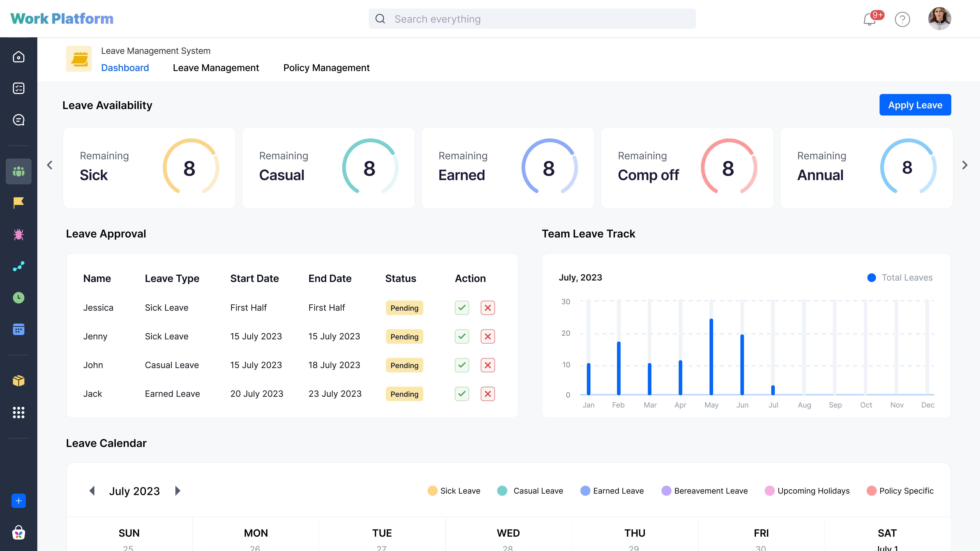Reject Jack's earned leave request

click(x=488, y=394)
